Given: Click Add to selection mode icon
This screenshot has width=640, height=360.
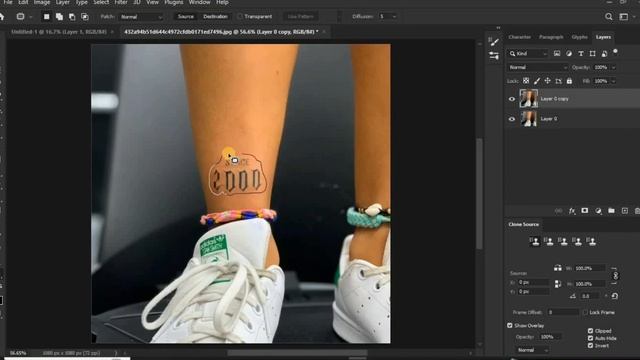Looking at the screenshot, I should tap(59, 17).
